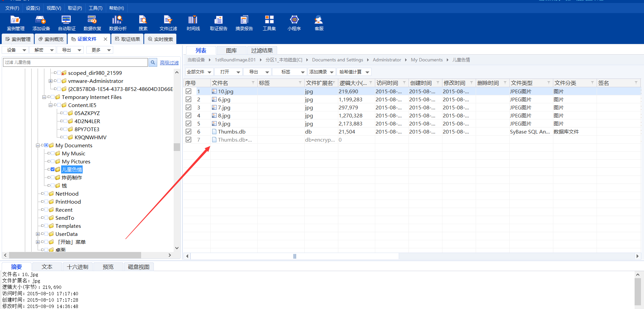The height and width of the screenshot is (309, 644).
Task: Open the 文件(F) menu
Action: pyautogui.click(x=12, y=8)
